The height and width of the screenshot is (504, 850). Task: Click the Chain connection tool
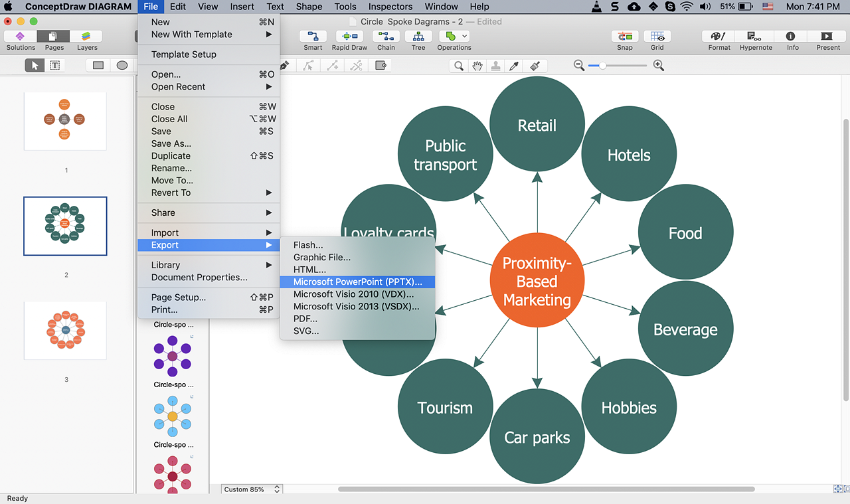[x=386, y=37]
